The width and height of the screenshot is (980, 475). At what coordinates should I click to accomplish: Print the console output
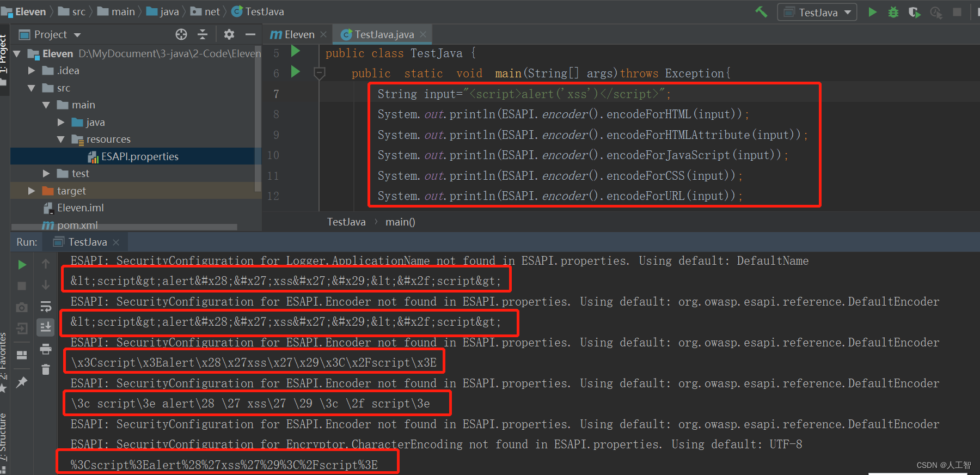(46, 349)
